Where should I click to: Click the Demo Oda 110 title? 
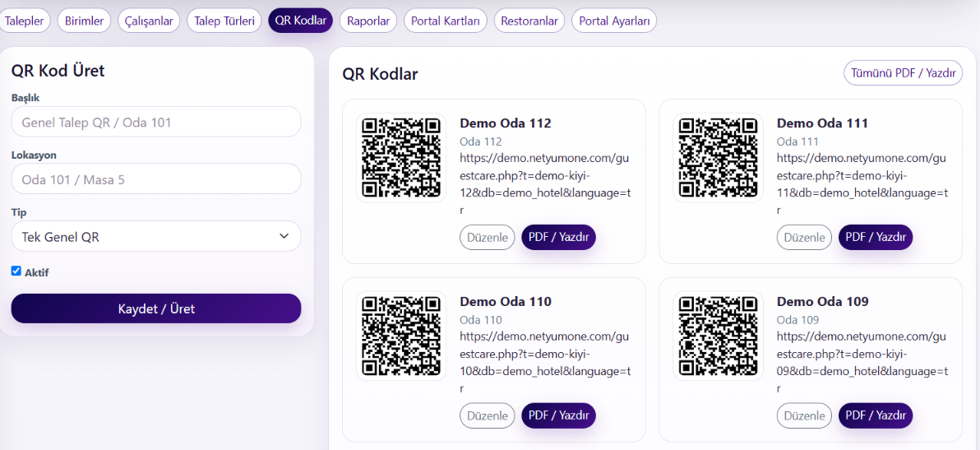[x=506, y=301]
